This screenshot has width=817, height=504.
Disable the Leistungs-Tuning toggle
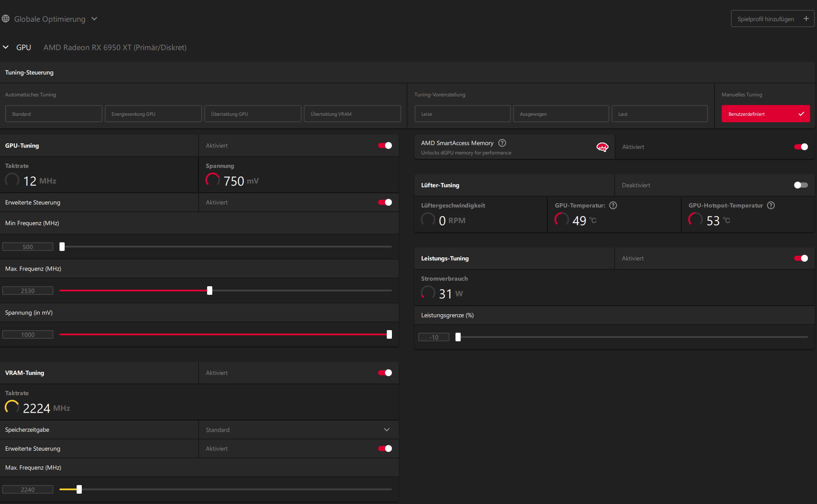[801, 258]
